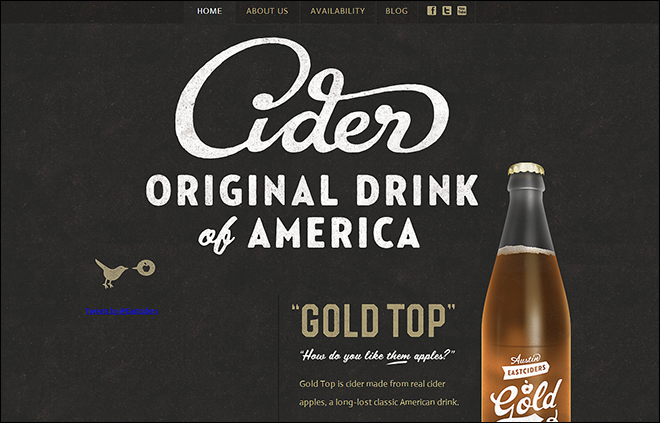Select the "Gold Top" product heading
Screen dimensions: 660x423
point(373,321)
